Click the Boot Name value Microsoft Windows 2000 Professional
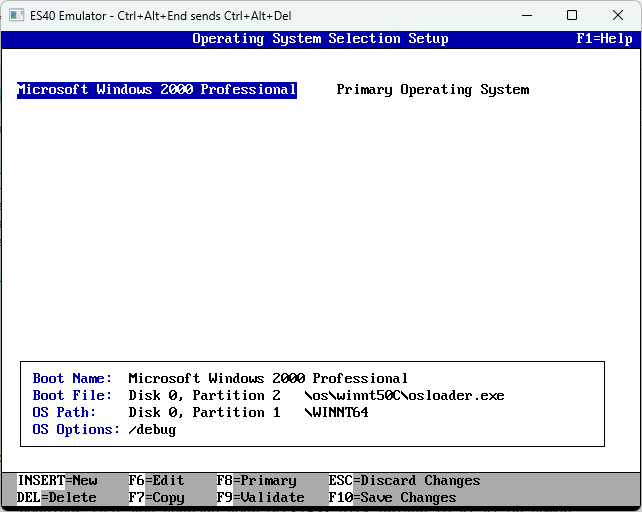 coord(268,378)
